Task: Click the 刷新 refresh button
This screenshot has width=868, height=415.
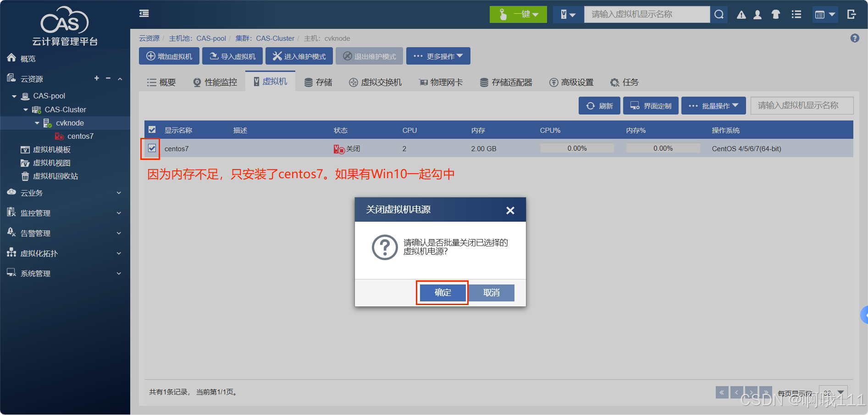Action: [599, 105]
